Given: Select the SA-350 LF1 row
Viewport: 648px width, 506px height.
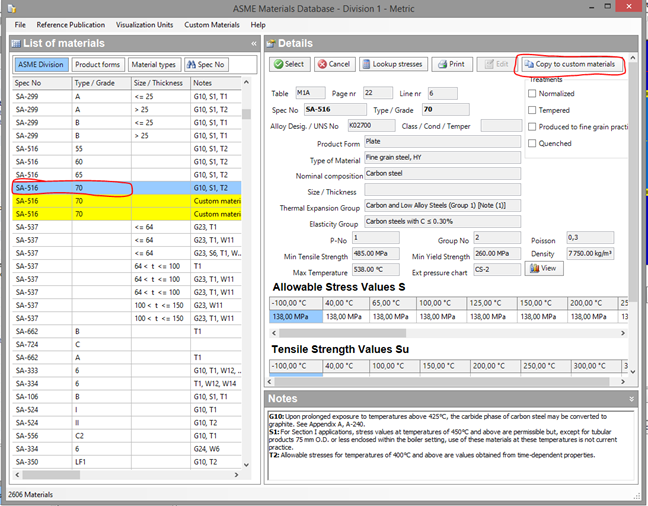Looking at the screenshot, I should click(127, 462).
